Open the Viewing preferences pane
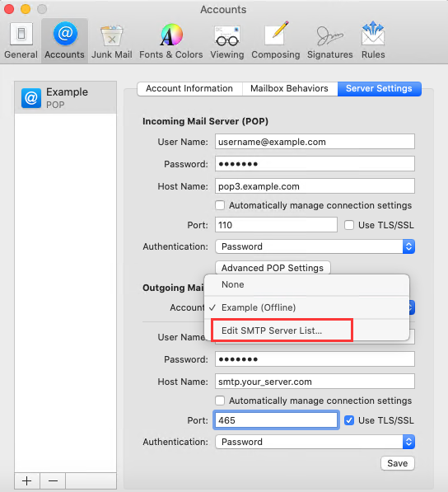 [227, 40]
